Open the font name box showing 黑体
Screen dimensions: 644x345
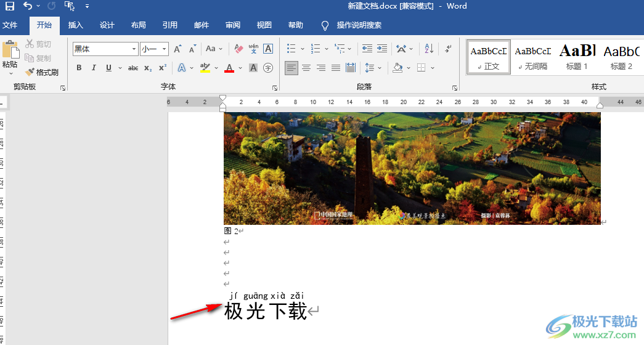point(105,49)
